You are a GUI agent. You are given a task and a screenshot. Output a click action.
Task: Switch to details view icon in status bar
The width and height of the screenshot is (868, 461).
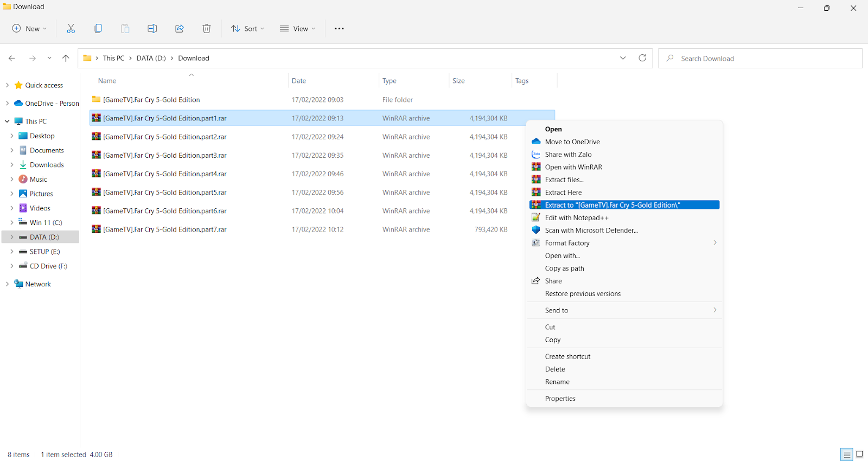click(846, 454)
